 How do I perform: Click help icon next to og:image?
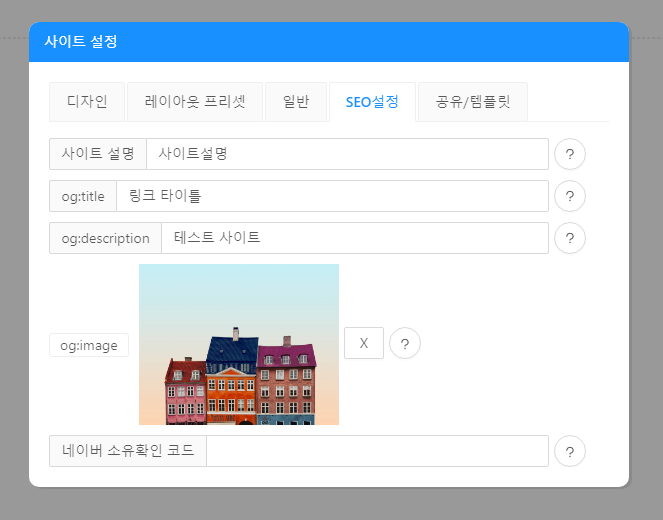pyautogui.click(x=405, y=344)
